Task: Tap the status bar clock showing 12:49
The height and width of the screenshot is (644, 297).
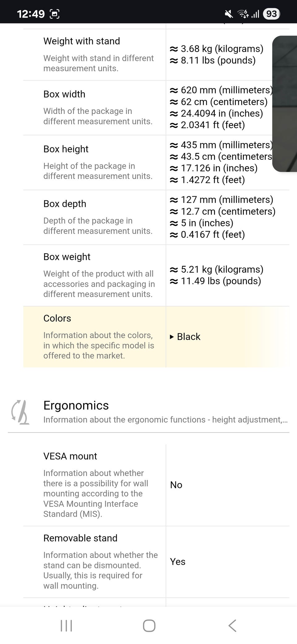Action: [x=31, y=14]
